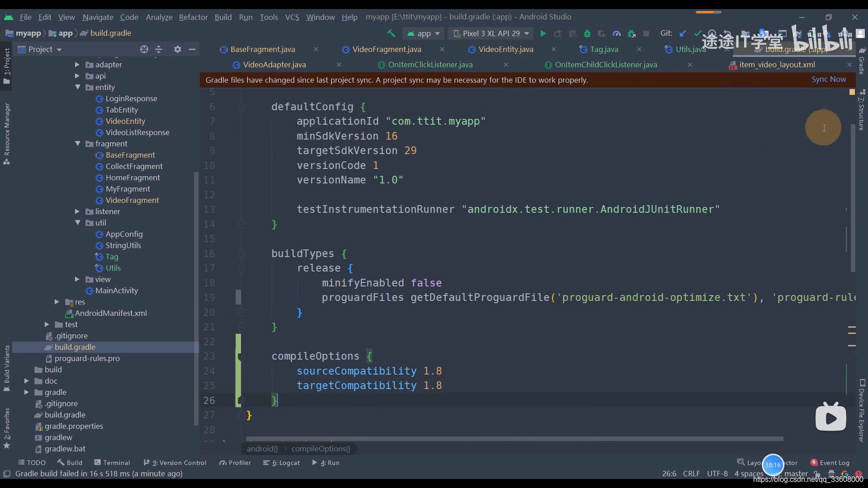The image size is (868, 488).
Task: Click myapp in the breadcrumb bar
Action: point(28,33)
